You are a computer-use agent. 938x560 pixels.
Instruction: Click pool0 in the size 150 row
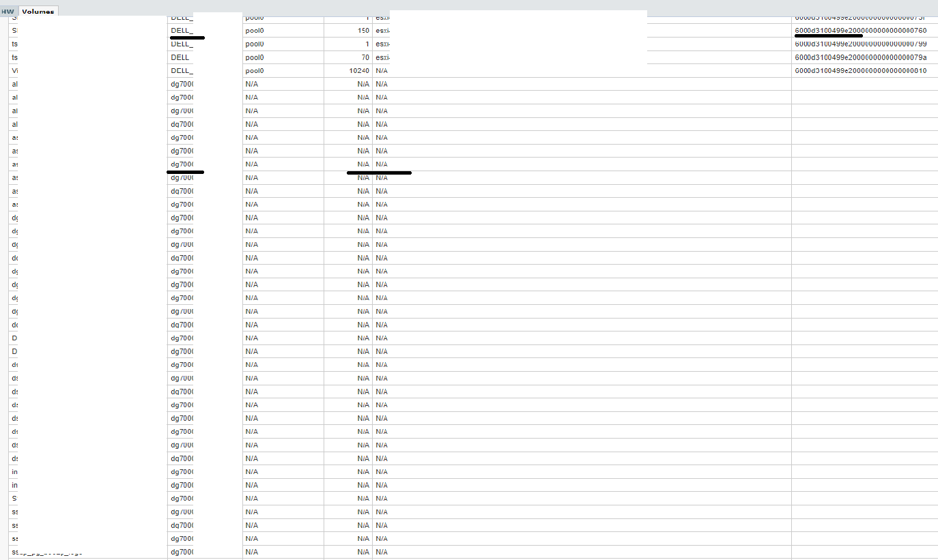click(254, 31)
